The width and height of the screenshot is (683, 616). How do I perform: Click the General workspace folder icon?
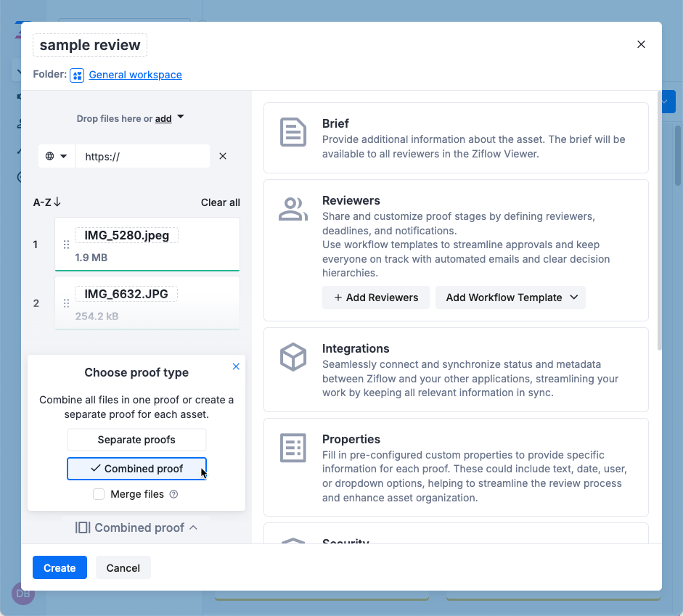pos(77,75)
